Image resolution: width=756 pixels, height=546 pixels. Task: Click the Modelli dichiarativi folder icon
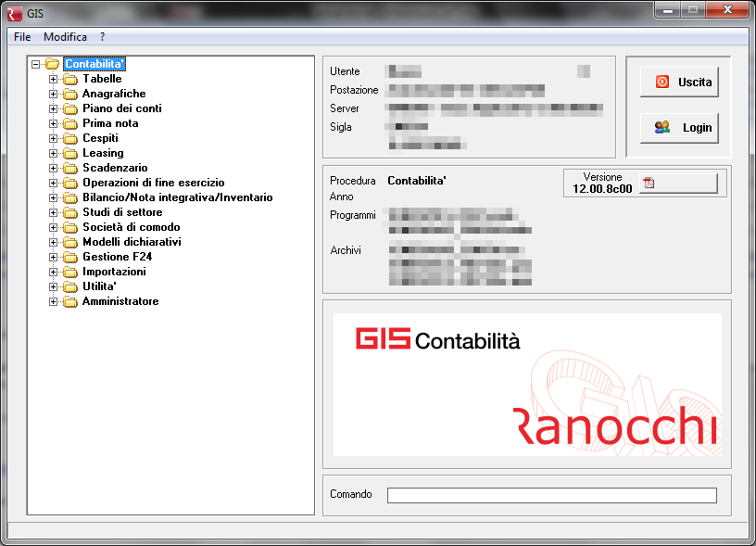point(70,243)
